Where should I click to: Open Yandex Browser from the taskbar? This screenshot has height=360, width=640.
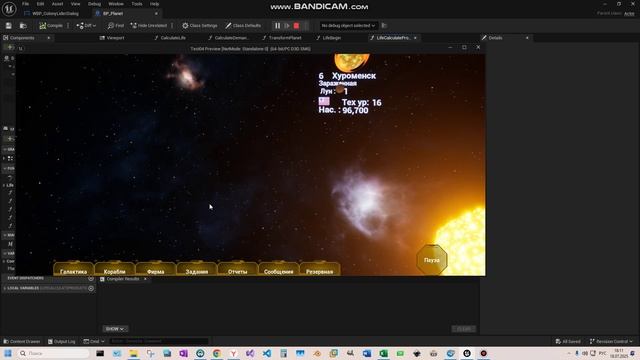coord(233,353)
